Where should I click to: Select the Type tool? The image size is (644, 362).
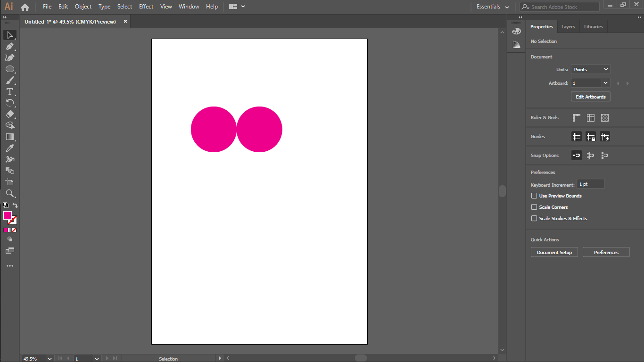[10, 91]
